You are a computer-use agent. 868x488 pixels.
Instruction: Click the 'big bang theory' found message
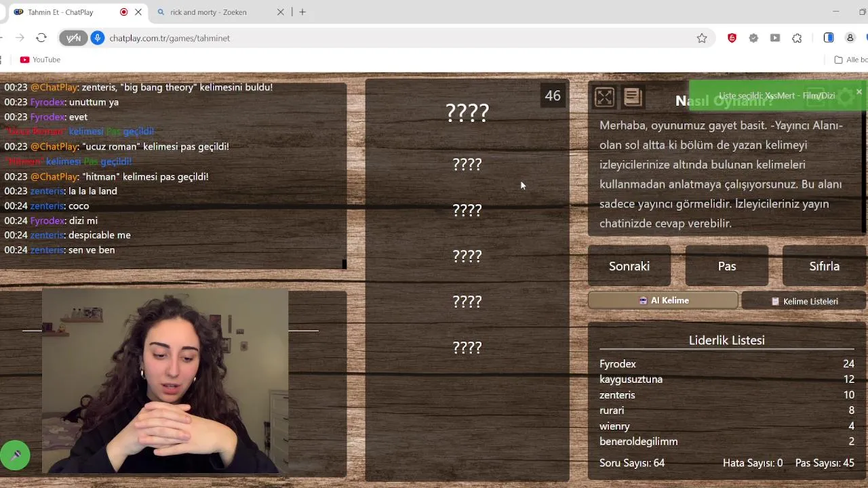(138, 87)
